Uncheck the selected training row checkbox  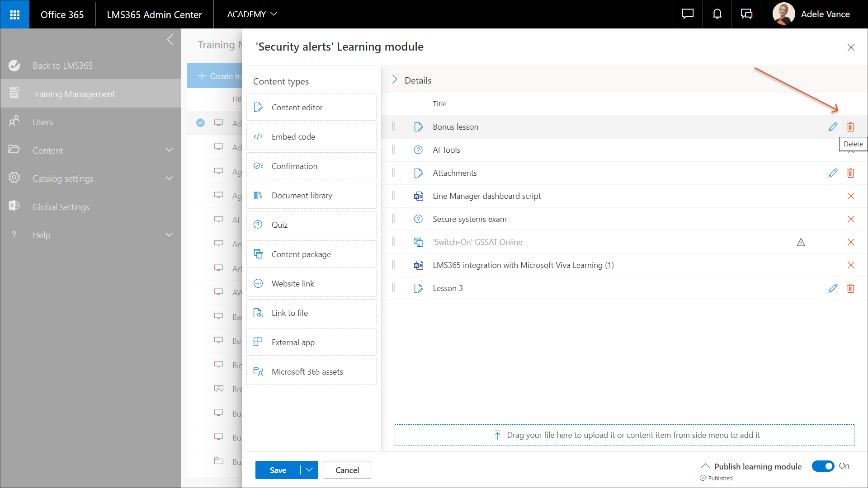tap(200, 122)
